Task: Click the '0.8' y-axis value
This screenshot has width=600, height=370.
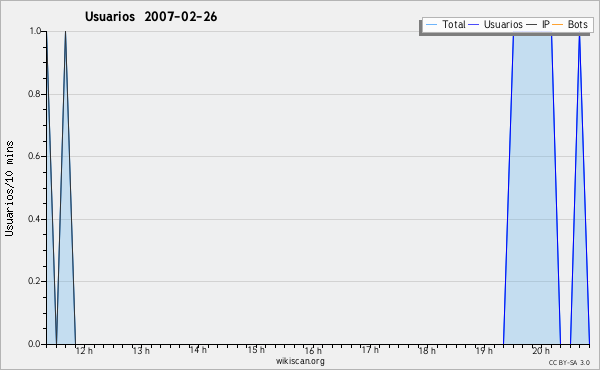Action: (x=34, y=94)
